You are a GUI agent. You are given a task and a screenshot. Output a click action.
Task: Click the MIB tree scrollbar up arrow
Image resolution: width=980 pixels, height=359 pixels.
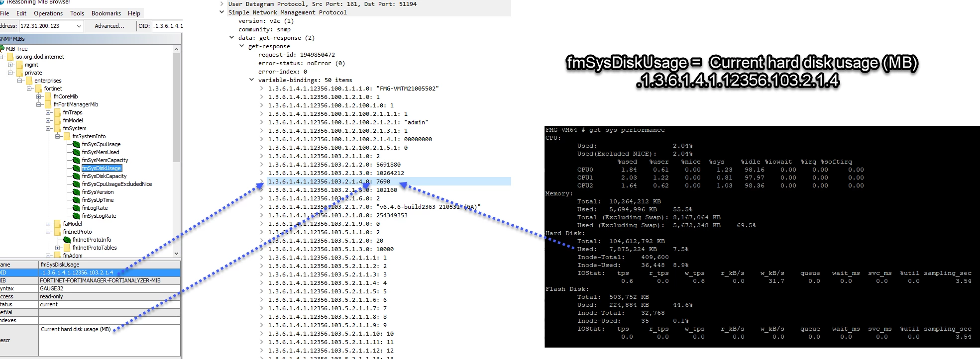coord(176,49)
